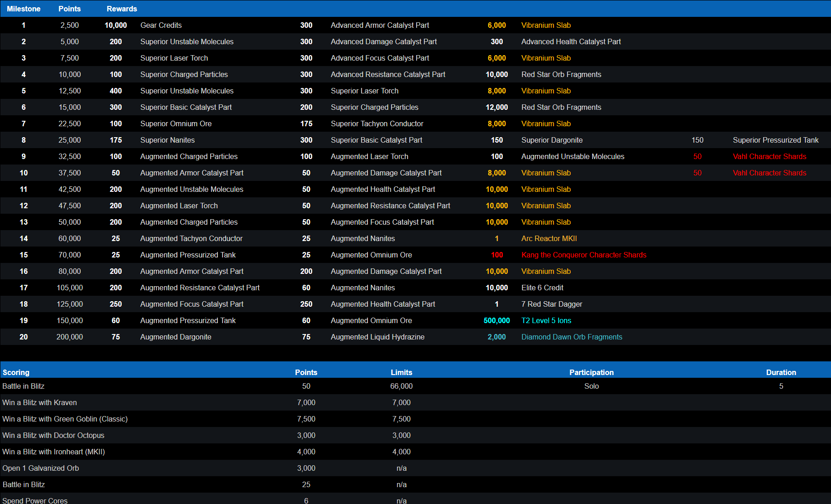
Task: Click Win a Blitz with Doctor Octopus
Action: pyautogui.click(x=53, y=435)
